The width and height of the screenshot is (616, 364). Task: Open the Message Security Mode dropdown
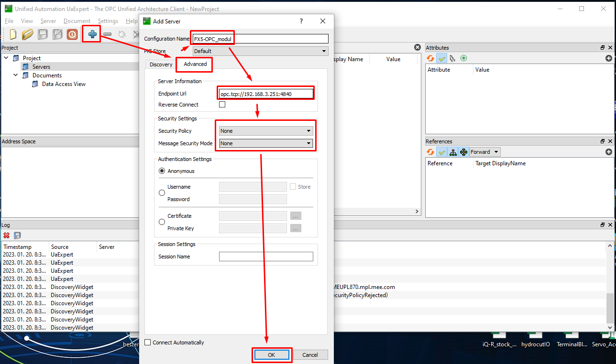click(266, 143)
